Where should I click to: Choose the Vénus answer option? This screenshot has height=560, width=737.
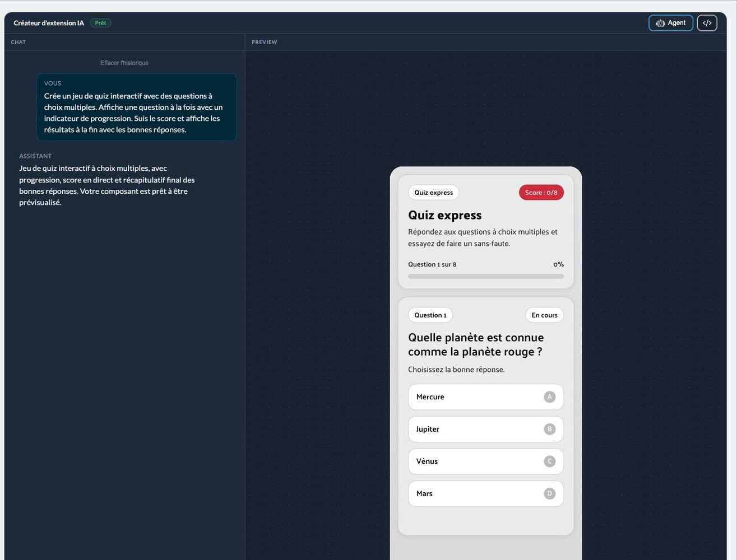pos(486,461)
